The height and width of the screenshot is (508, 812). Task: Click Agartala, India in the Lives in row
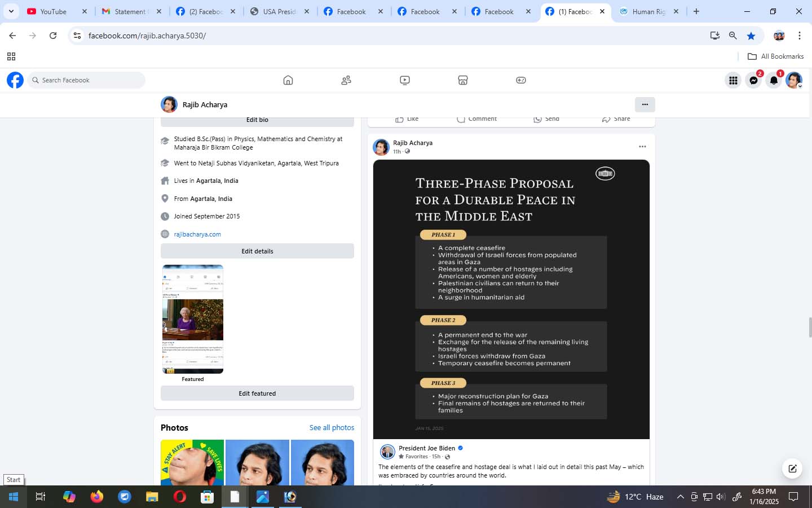point(217,181)
